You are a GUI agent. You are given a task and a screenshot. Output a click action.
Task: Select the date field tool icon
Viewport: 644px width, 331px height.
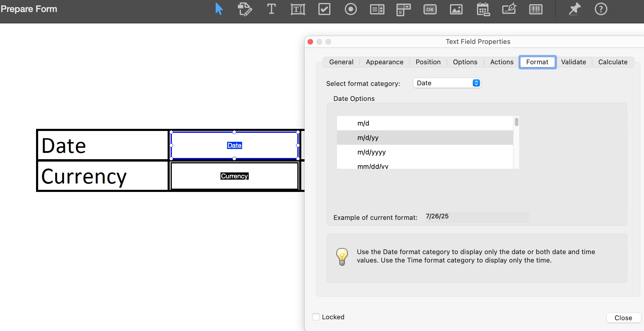[483, 9]
